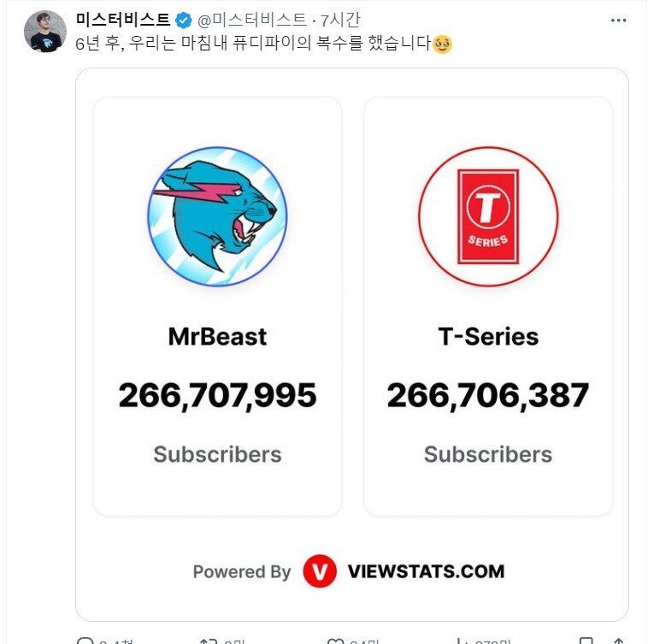648x644 pixels.
Task: Click the bold 미스터비스트 display name
Action: click(123, 20)
